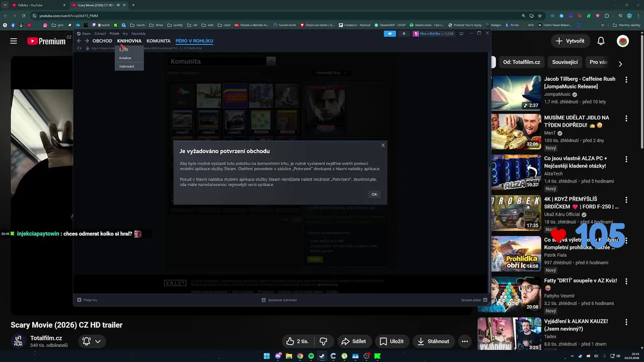Open the Nápověda menu in Steam
The width and height of the screenshot is (644, 362).
coord(138,34)
